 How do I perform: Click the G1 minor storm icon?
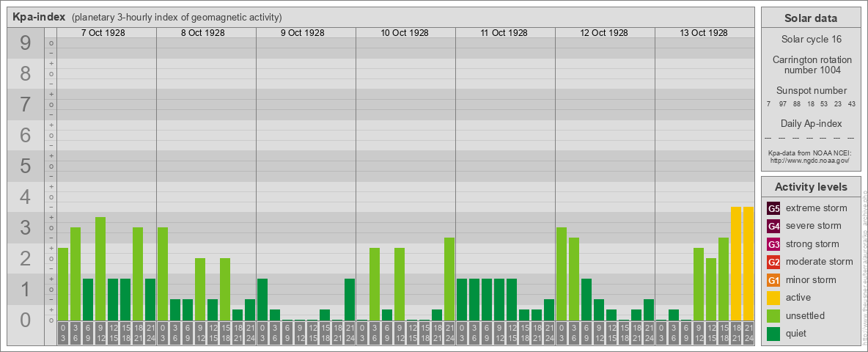tap(773, 280)
